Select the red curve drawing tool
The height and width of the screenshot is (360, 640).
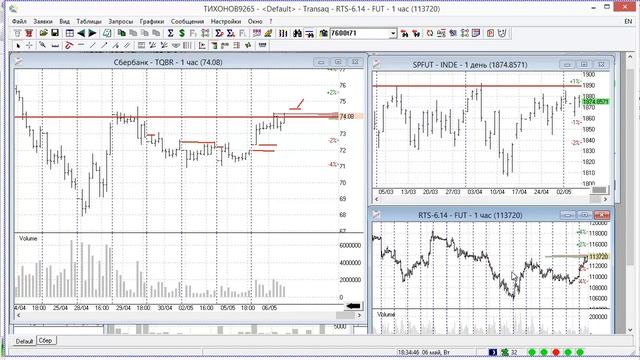coord(69,45)
